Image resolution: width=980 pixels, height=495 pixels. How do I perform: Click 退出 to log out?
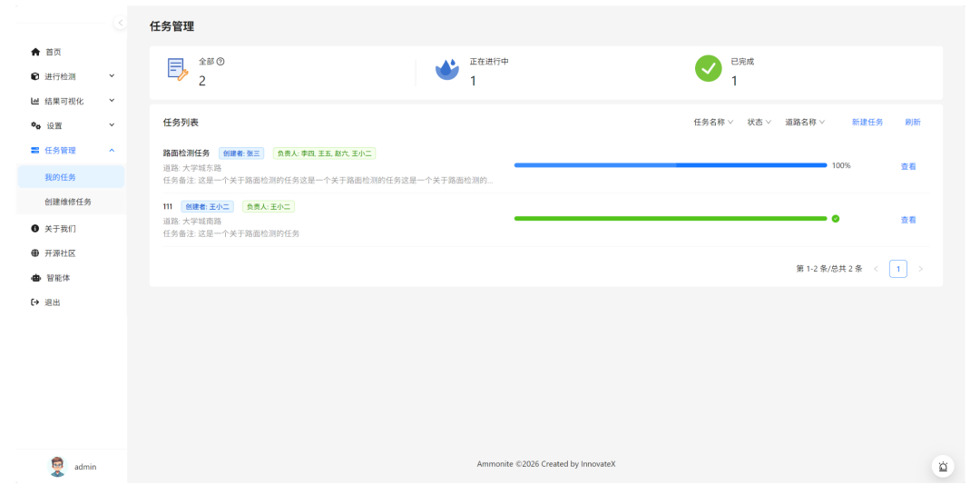71,302
